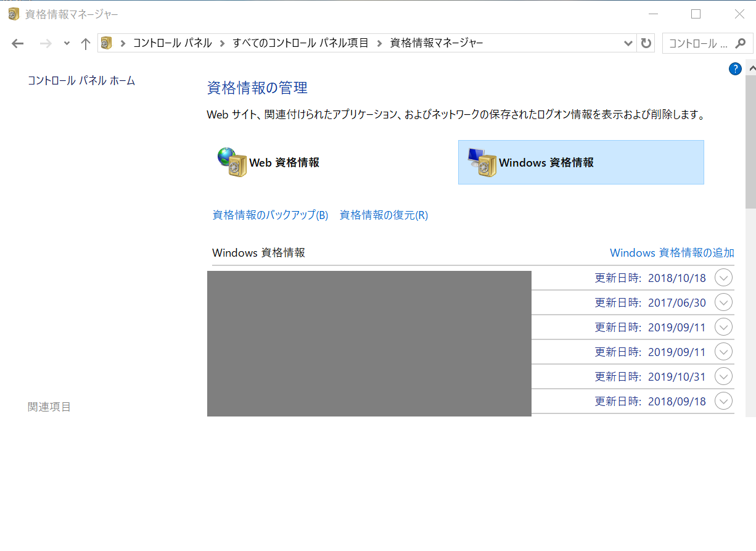756x551 pixels.
Task: Open help with the blue question mark
Action: pyautogui.click(x=735, y=69)
